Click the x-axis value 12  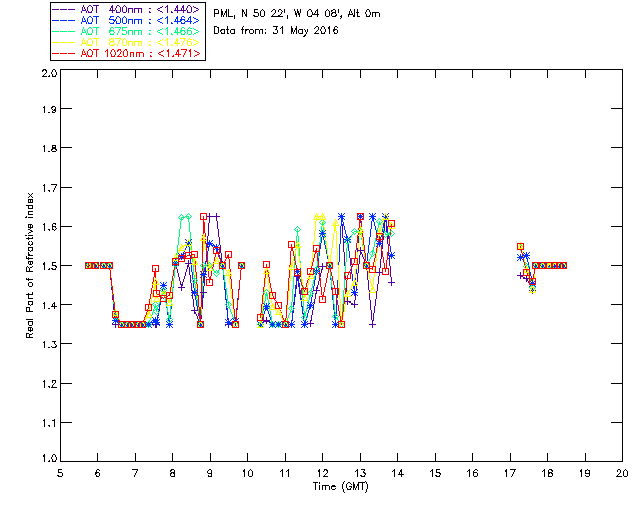pos(322,473)
